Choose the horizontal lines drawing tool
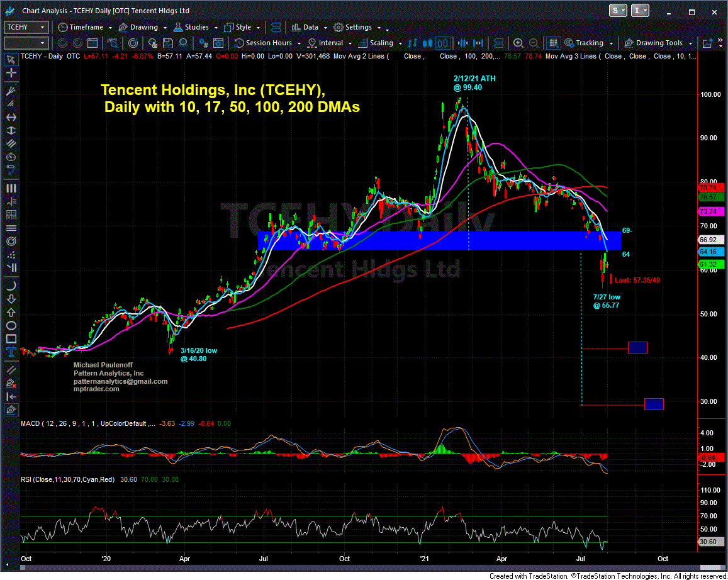 click(x=11, y=228)
